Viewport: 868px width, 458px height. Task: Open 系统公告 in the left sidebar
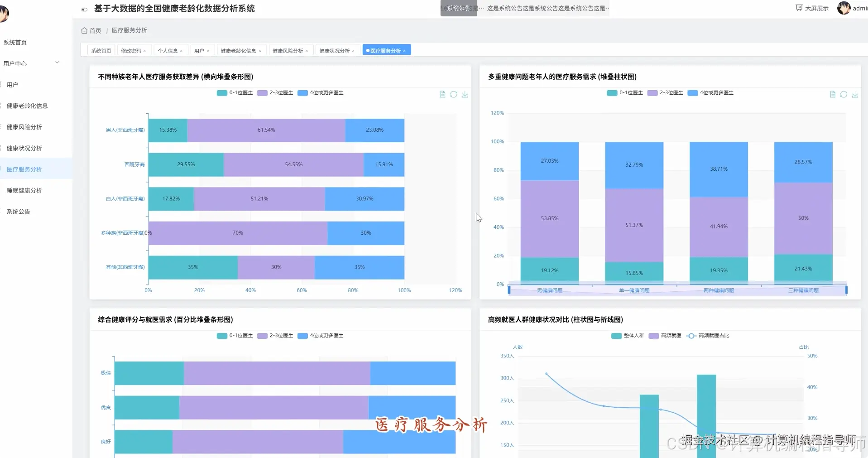point(18,212)
